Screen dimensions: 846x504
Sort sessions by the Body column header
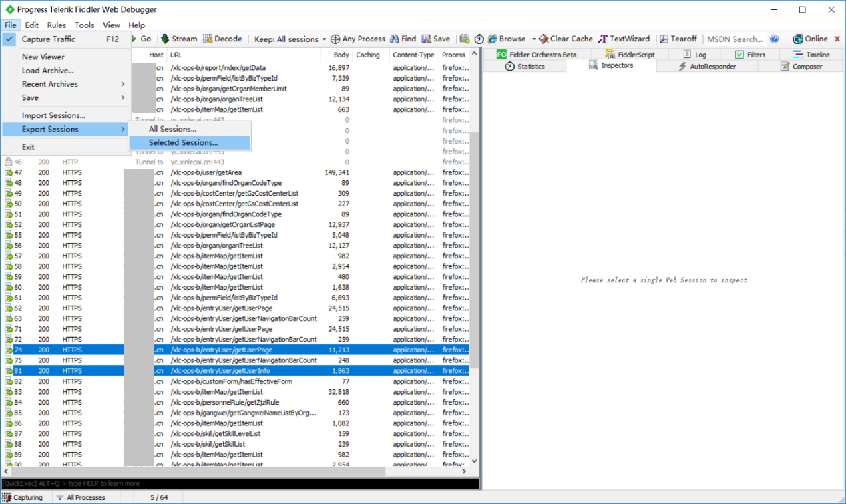tap(337, 55)
